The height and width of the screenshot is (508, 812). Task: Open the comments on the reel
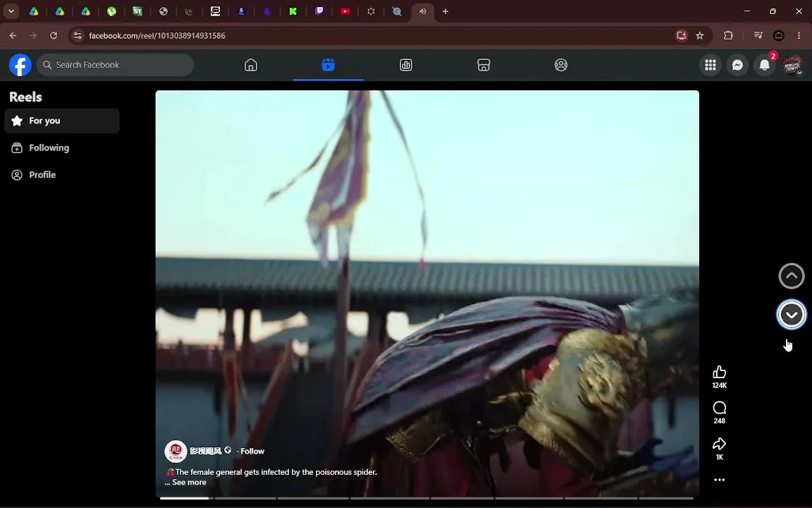tap(719, 408)
